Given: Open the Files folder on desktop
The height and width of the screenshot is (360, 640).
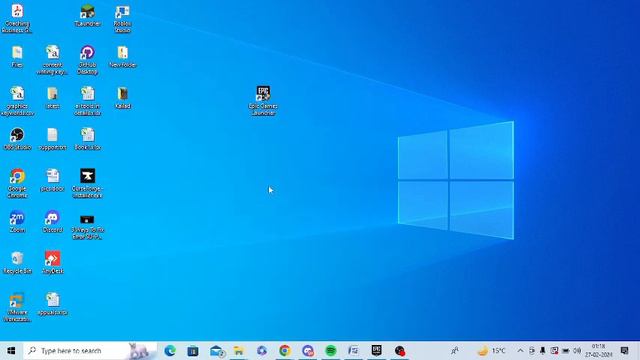Looking at the screenshot, I should [17, 56].
